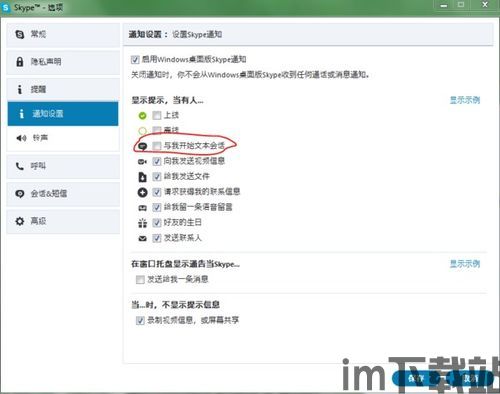This screenshot has width=500, height=394.
Task: Click the file icon beside 给我发送文件
Action: tap(142, 177)
